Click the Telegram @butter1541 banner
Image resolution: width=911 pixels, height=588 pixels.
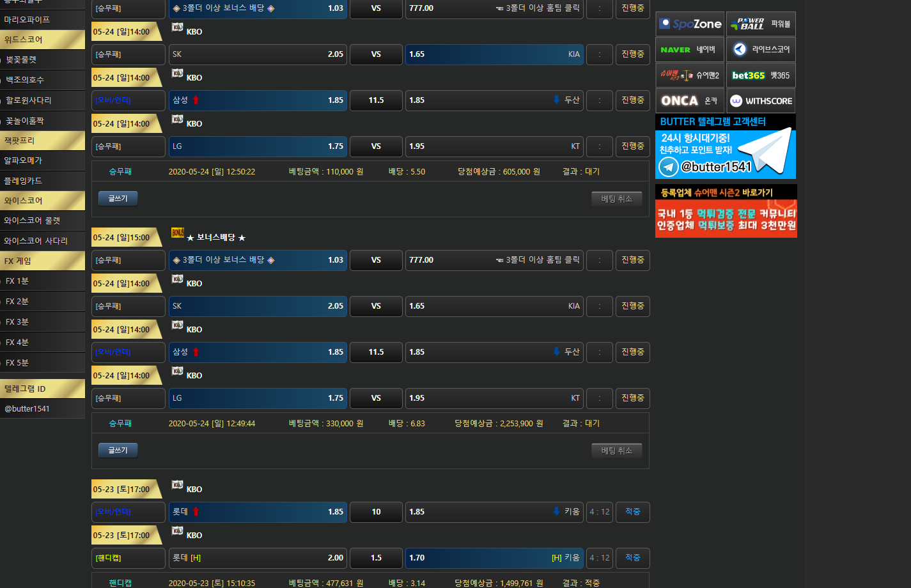[x=726, y=147]
